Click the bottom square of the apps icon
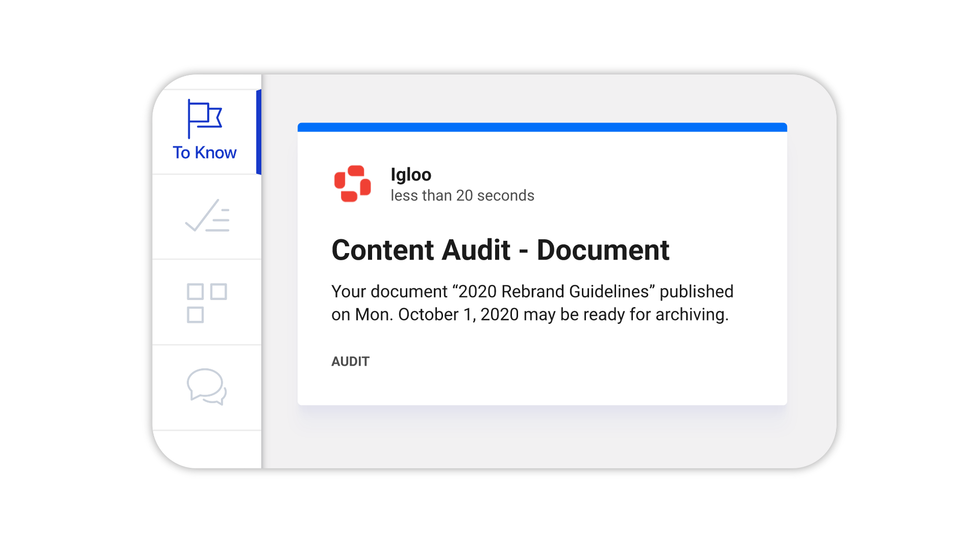The height and width of the screenshot is (551, 980). click(x=195, y=315)
